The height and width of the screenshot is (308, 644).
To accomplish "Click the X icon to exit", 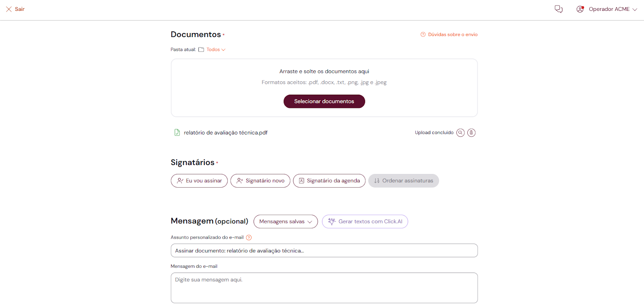I will click(x=9, y=9).
